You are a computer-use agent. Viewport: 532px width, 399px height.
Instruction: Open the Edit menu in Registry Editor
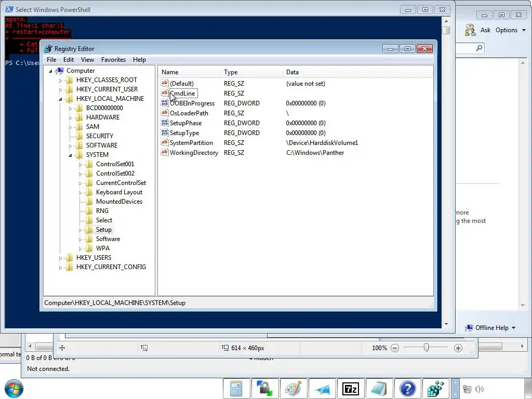click(x=69, y=60)
